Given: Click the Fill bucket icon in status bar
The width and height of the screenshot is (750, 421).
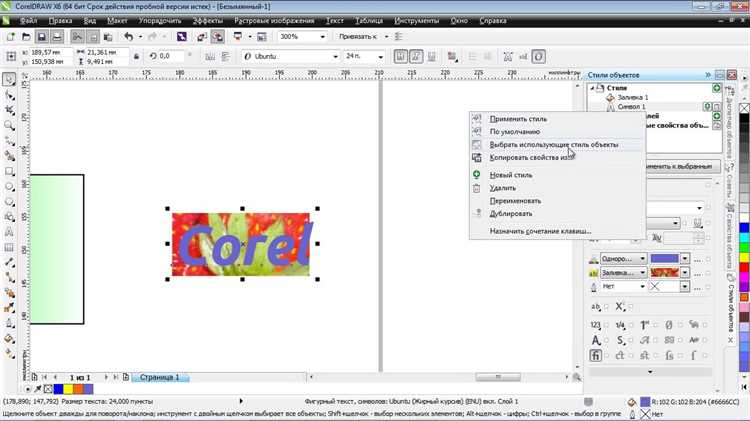Looking at the screenshot, I should click(x=632, y=402).
